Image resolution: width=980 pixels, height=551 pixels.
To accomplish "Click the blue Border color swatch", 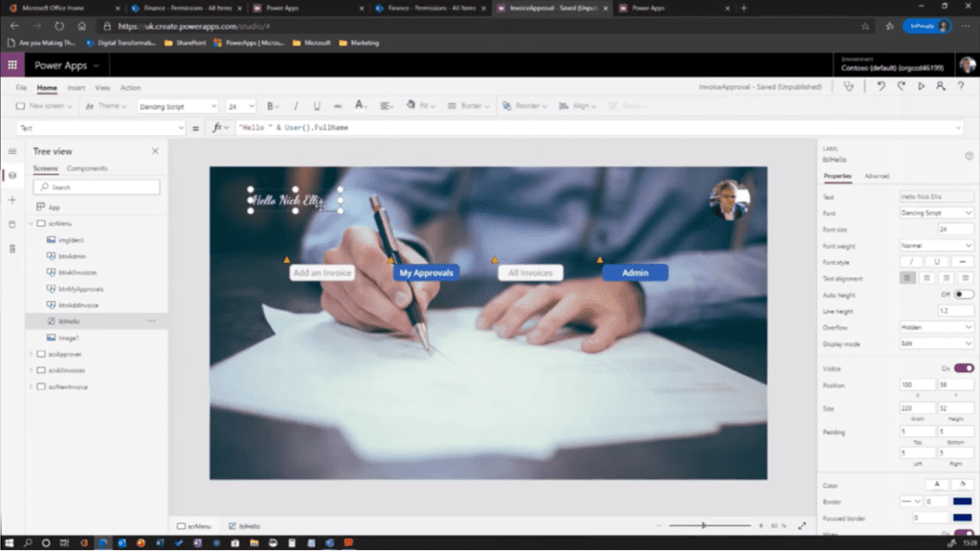I will (962, 501).
